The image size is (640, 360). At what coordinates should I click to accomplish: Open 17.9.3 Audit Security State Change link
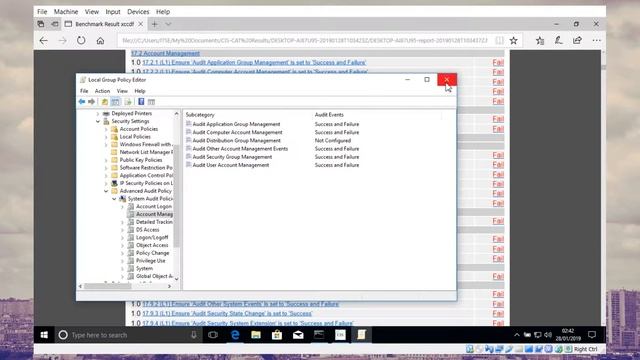click(227, 313)
